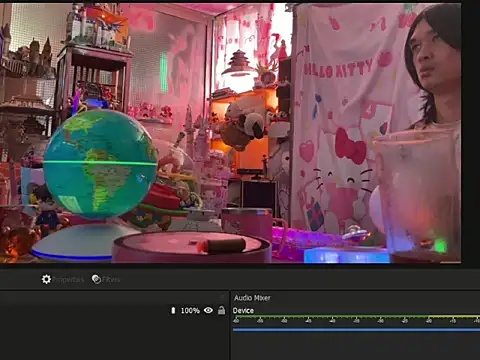The height and width of the screenshot is (360, 480).
Task: Open the Filters dialog icon
Action: pos(96,279)
